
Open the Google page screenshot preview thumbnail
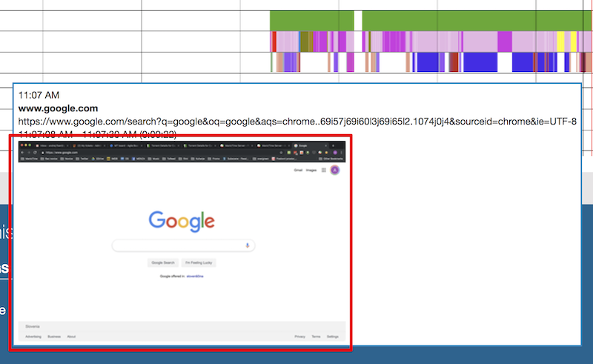182,242
